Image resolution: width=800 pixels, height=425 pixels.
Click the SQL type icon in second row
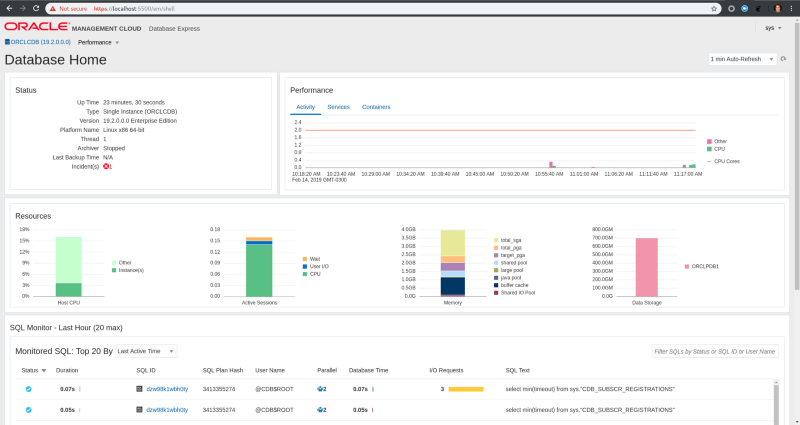139,409
